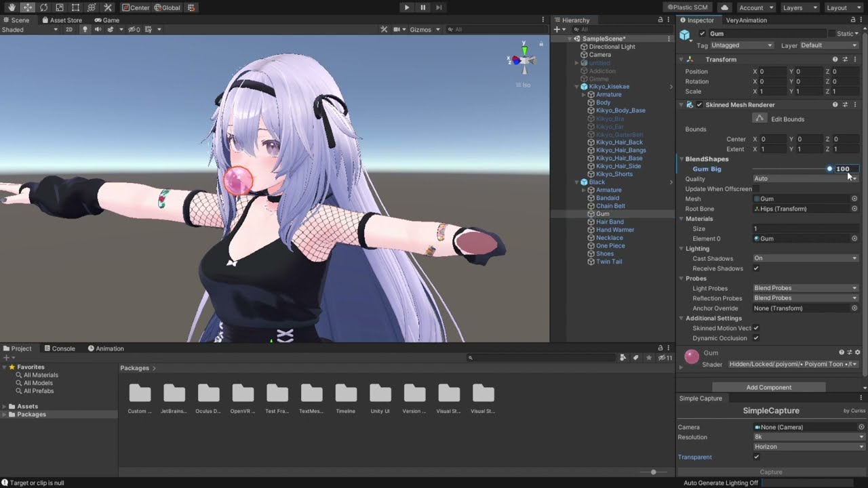Toggle Dynamic Occlusion checkbox

tap(756, 338)
